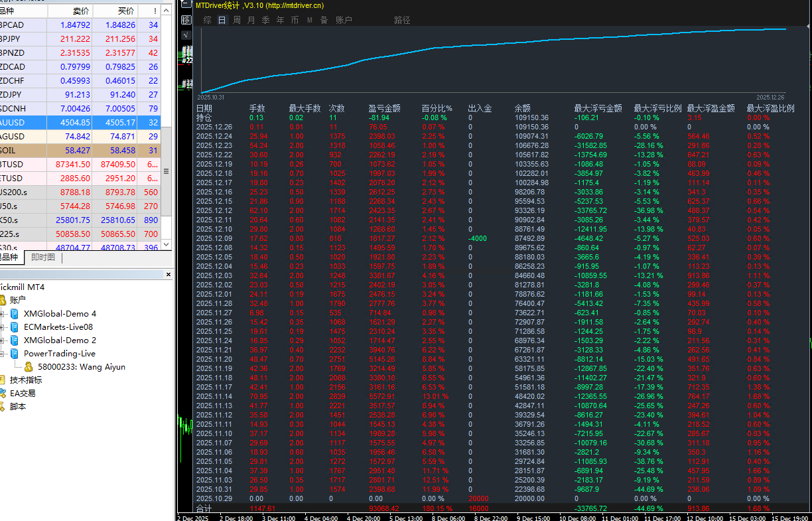Select ECMarkets-Live08 in the tree
This screenshot has width=812, height=521.
[x=58, y=327]
